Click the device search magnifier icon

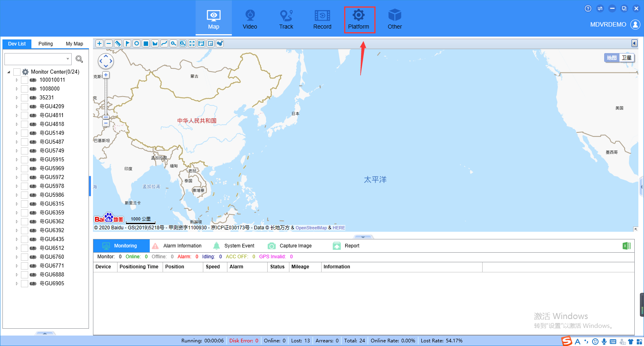pyautogui.click(x=79, y=59)
